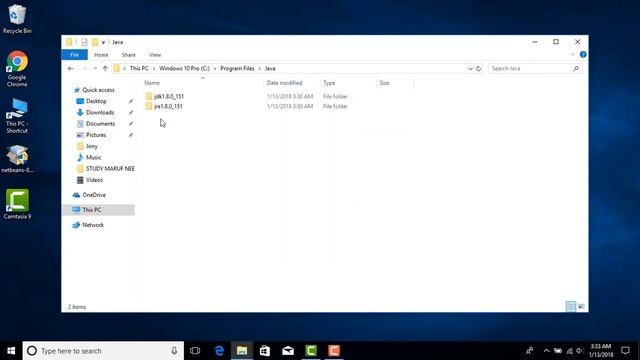Open Videos in the navigation pane
This screenshot has width=640, height=360.
pos(94,180)
